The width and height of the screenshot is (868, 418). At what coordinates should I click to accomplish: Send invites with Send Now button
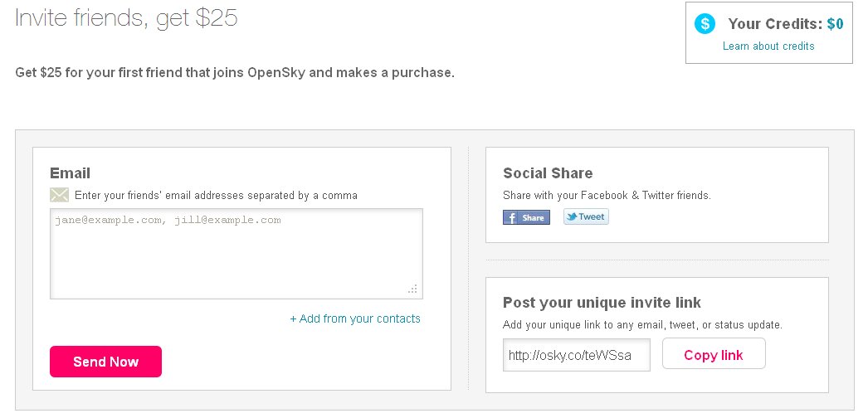coord(105,362)
